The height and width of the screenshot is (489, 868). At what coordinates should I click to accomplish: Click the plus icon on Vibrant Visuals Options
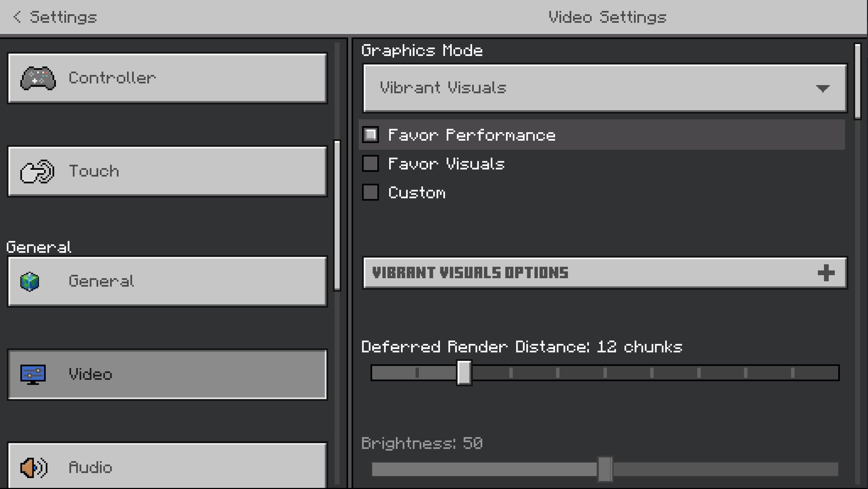click(x=826, y=273)
